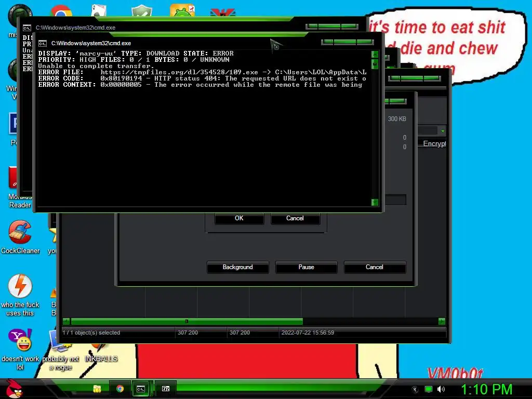The height and width of the screenshot is (399, 532).
Task: Click the ERROR CODE line in cmd
Action: click(202, 78)
